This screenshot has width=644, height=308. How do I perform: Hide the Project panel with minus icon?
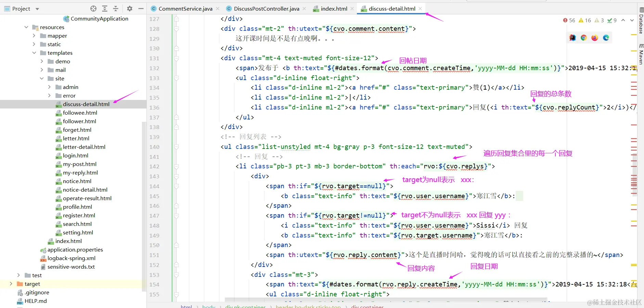click(141, 9)
